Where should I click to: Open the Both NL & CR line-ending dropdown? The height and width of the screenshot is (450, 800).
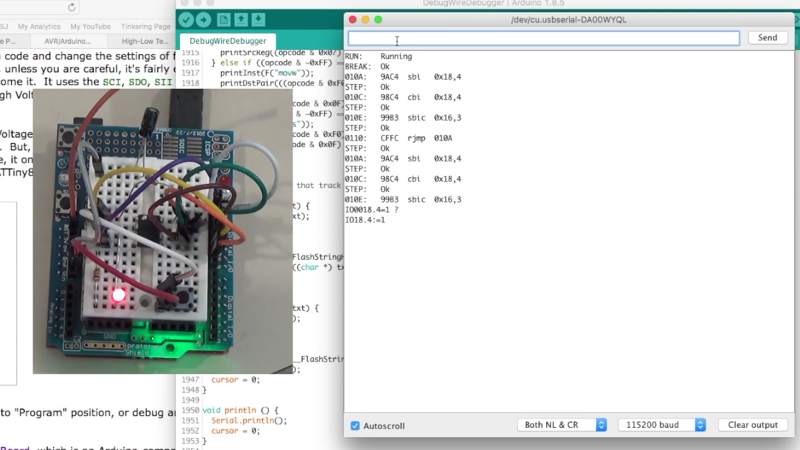pyautogui.click(x=561, y=425)
